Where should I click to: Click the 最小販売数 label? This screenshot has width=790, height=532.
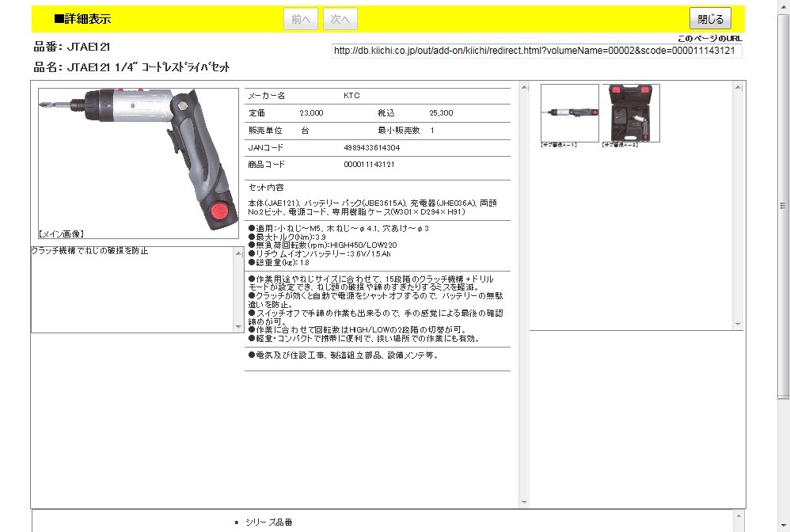pyautogui.click(x=399, y=130)
